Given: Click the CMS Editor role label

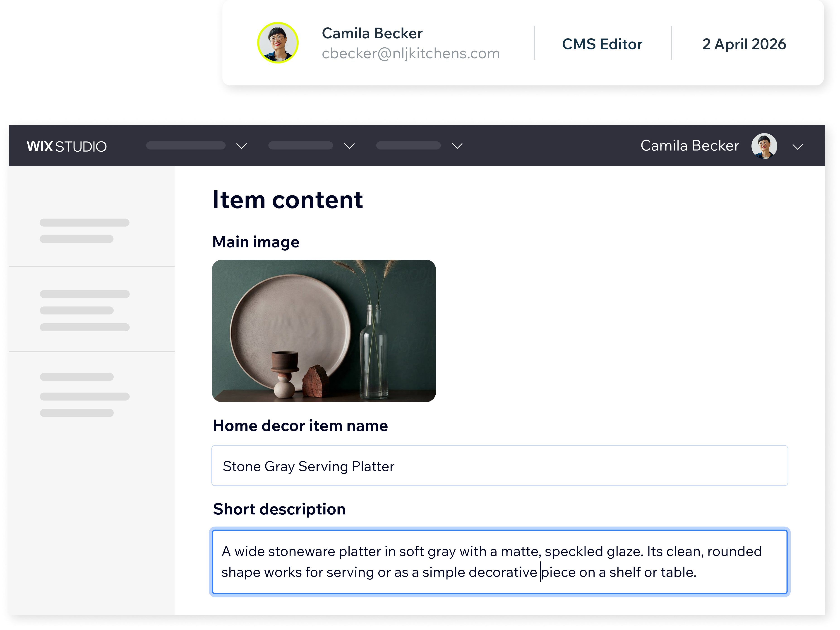Looking at the screenshot, I should 602,44.
